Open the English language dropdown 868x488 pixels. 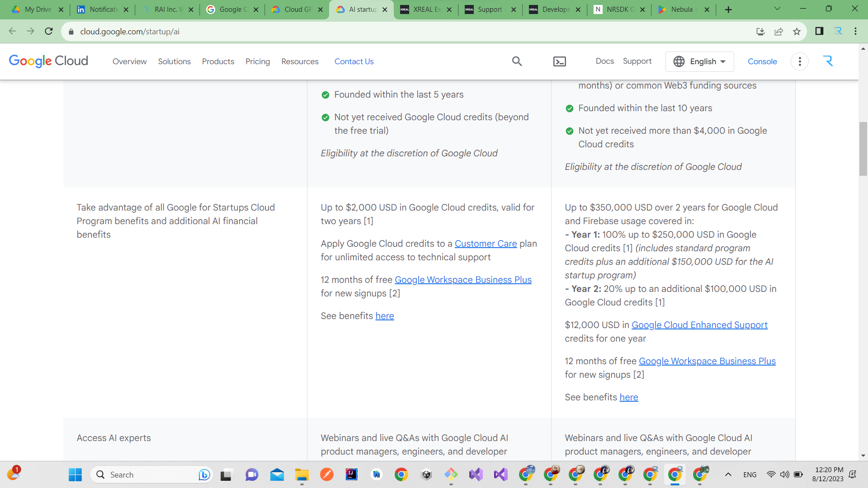point(699,61)
